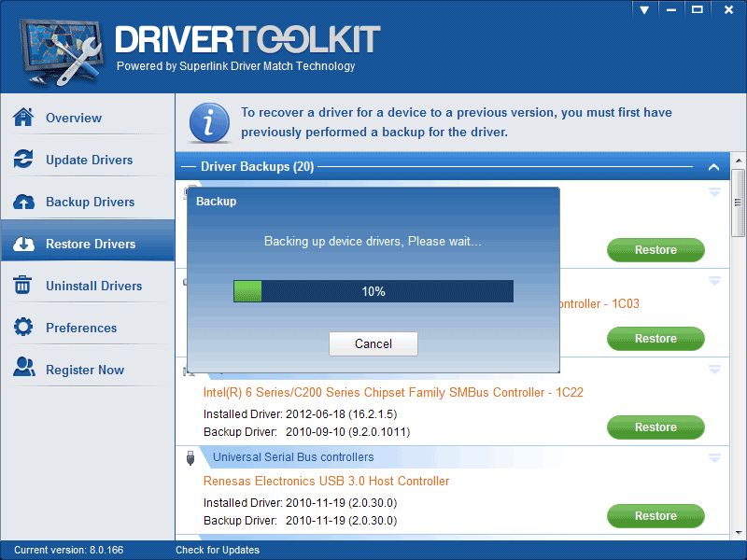Collapse the Driver Backups (20) section
Image resolution: width=747 pixels, height=560 pixels.
(714, 165)
